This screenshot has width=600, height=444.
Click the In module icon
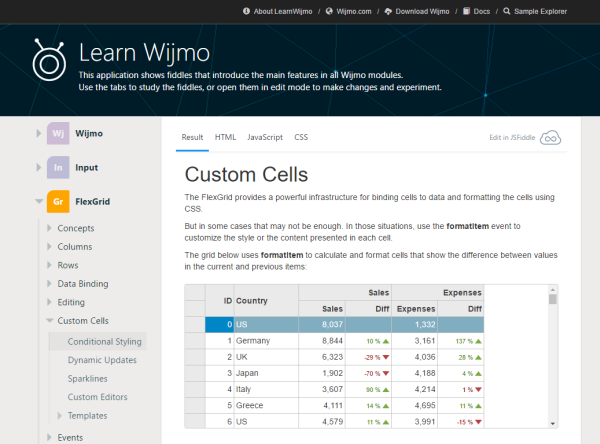coord(58,167)
